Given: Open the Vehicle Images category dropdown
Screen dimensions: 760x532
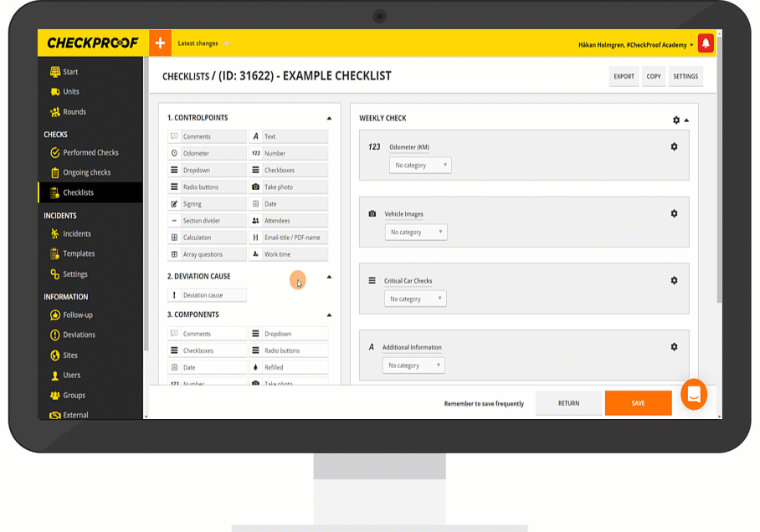Looking at the screenshot, I should pyautogui.click(x=416, y=233).
